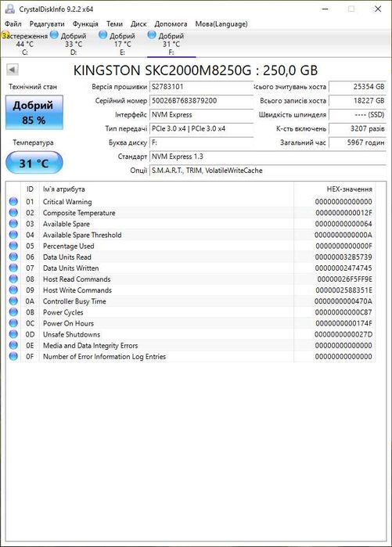The width and height of the screenshot is (392, 547).
Task: Click the status icon for Host Read Commands
Action: pyautogui.click(x=13, y=279)
